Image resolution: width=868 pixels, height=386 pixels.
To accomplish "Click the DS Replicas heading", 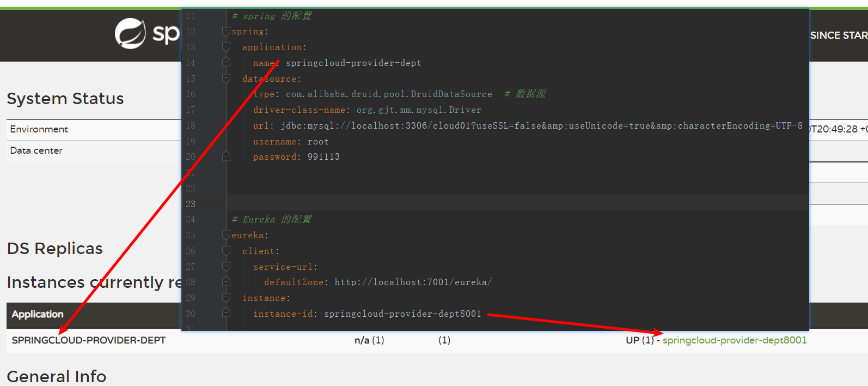I will (x=55, y=249).
